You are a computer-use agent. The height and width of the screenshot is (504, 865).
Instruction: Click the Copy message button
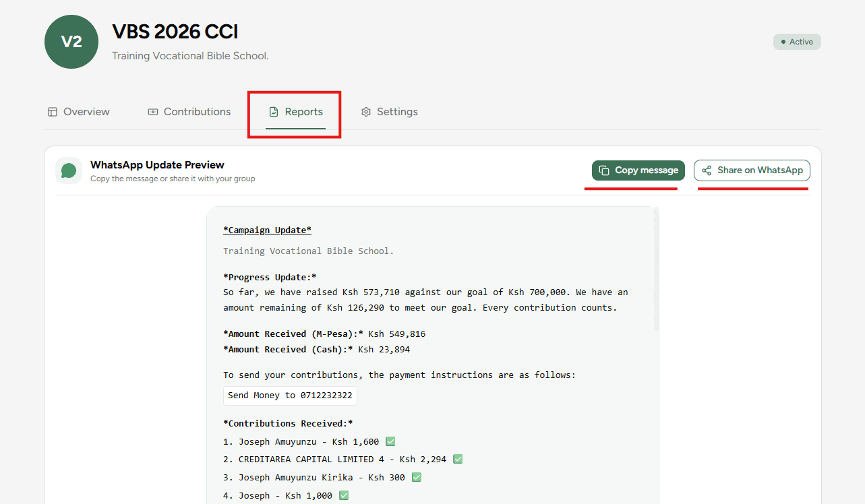click(x=638, y=170)
